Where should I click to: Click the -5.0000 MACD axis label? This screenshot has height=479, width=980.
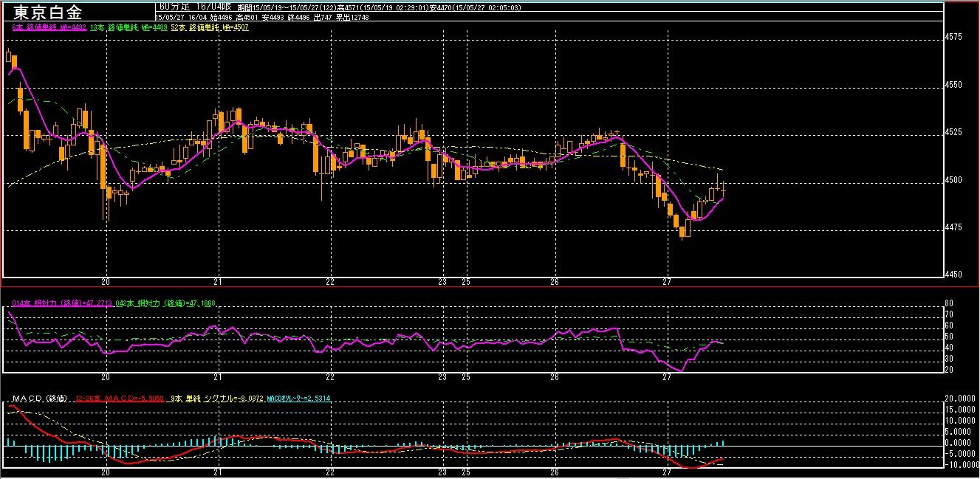click(x=962, y=453)
